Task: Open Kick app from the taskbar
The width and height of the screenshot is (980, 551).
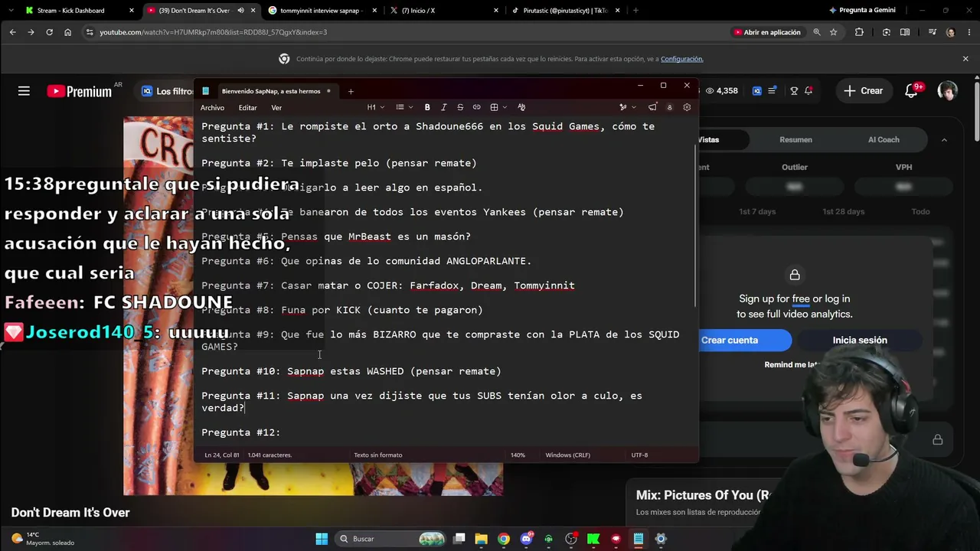Action: (x=593, y=539)
